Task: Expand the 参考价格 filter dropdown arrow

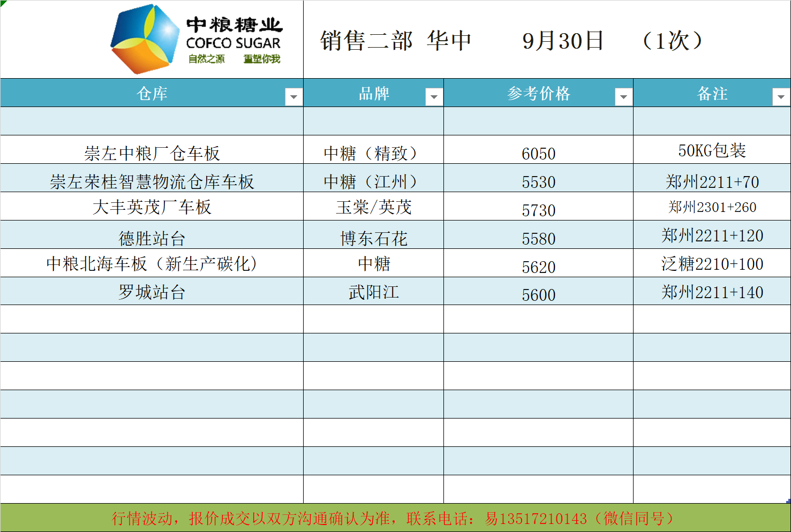Action: [623, 97]
